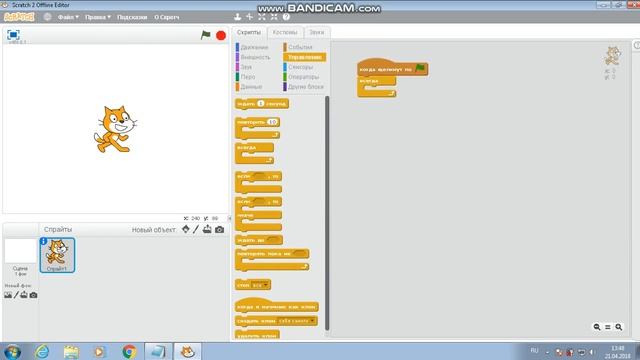Paint new backdrop brush icon under Stage

pyautogui.click(x=16, y=295)
